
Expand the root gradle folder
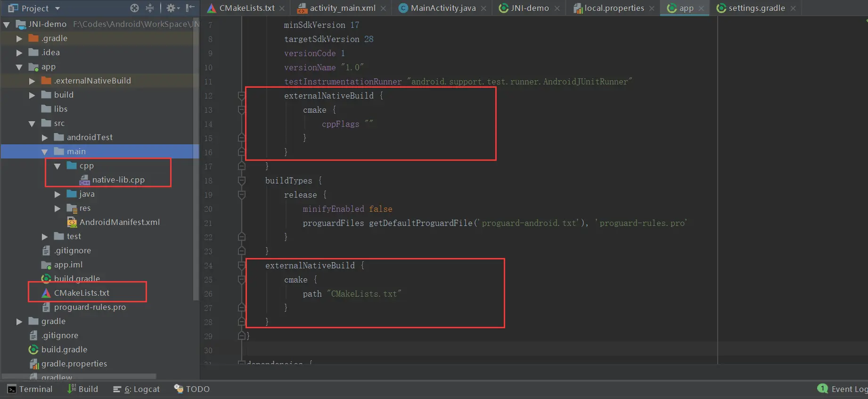(19, 322)
